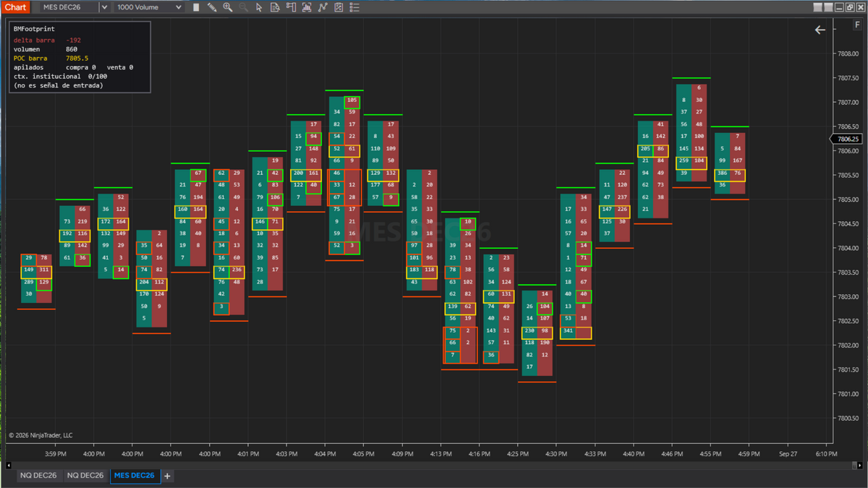Open the data box icon
Viewport: 868px width, 488px height.
[275, 7]
